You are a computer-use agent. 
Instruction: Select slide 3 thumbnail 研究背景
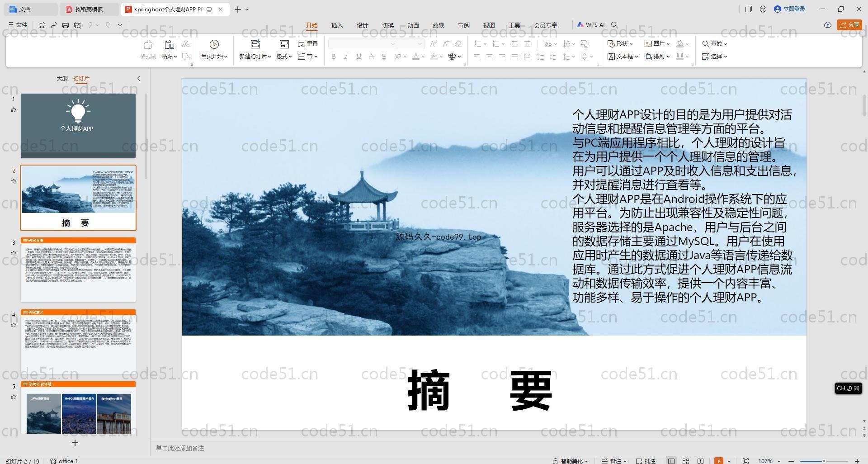pyautogui.click(x=78, y=270)
